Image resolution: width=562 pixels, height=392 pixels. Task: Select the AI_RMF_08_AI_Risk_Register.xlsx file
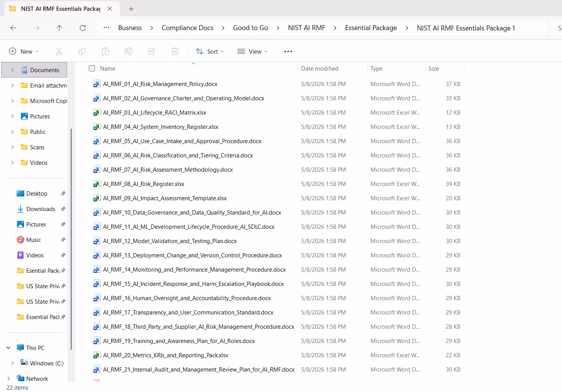(144, 184)
